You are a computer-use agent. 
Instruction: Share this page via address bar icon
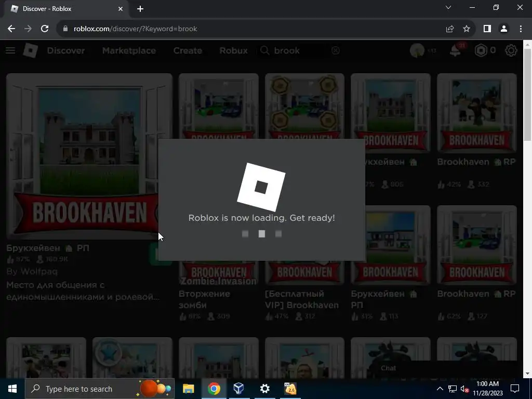coord(450,29)
